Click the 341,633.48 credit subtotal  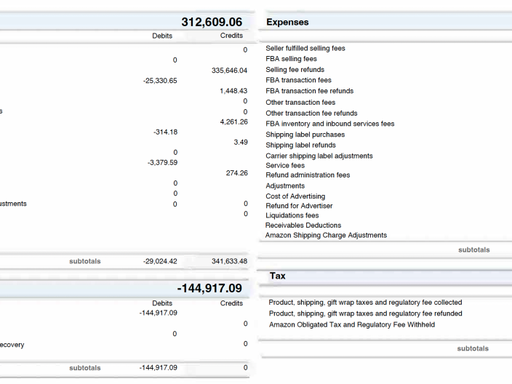[x=229, y=261]
